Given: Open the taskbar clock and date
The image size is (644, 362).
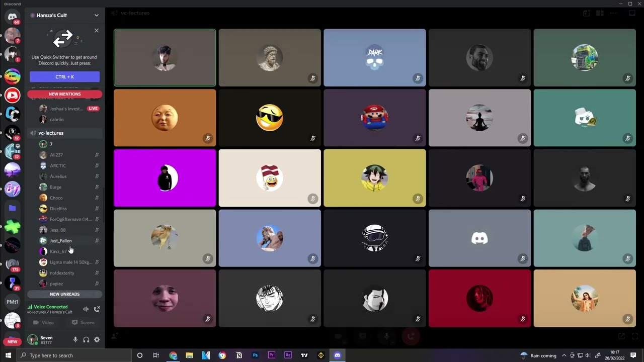Looking at the screenshot, I should pos(614,355).
